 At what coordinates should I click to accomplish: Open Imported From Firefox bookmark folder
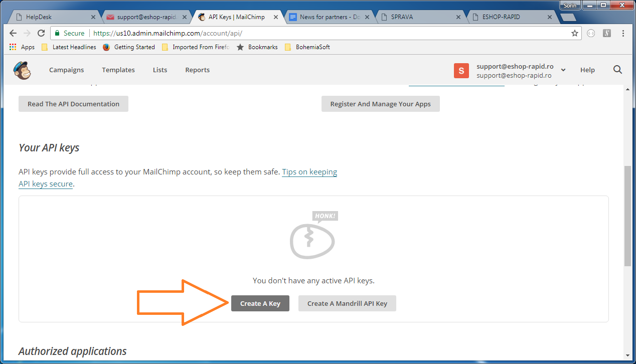tap(196, 47)
